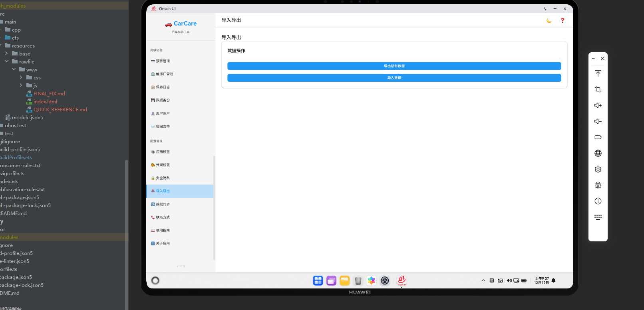
Task: Collapse the rawfile folder in tree
Action: pyautogui.click(x=6, y=61)
